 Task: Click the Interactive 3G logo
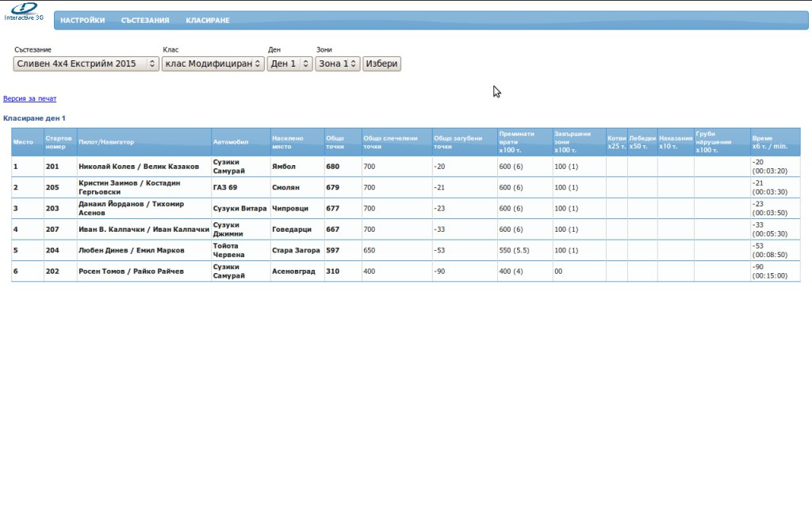click(x=24, y=12)
